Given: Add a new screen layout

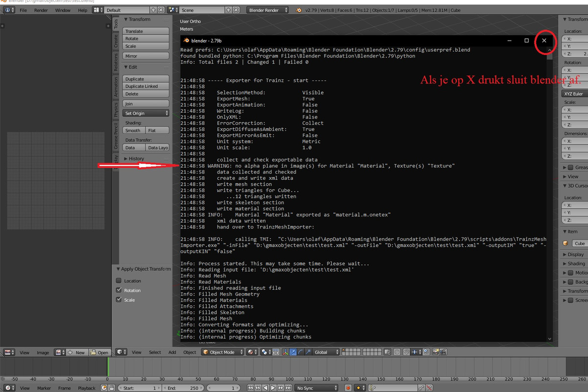Looking at the screenshot, I should 153,10.
